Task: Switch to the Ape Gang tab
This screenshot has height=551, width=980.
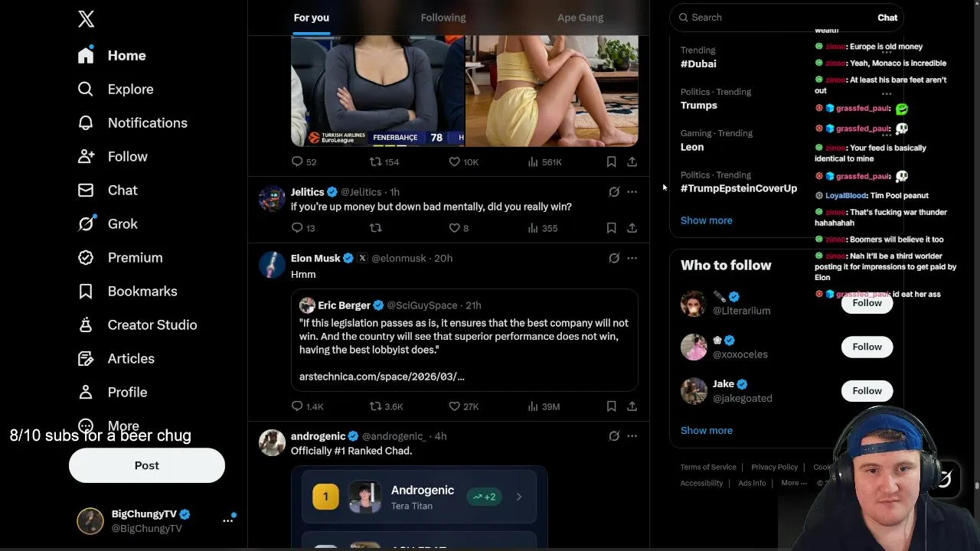Action: point(580,18)
